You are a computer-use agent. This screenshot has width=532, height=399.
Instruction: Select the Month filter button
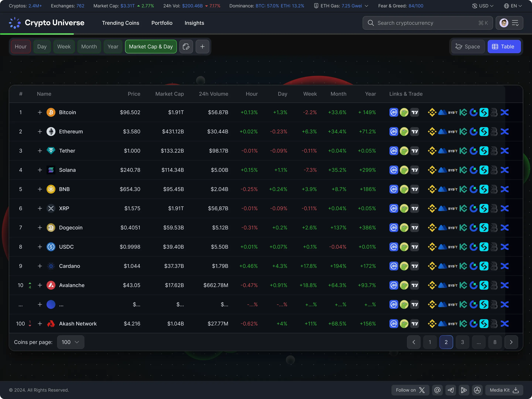(89, 47)
